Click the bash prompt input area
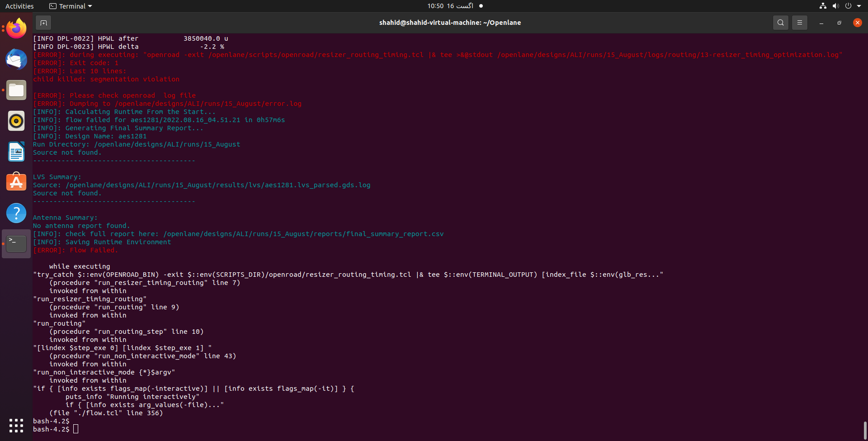This screenshot has height=441, width=868. (76, 429)
